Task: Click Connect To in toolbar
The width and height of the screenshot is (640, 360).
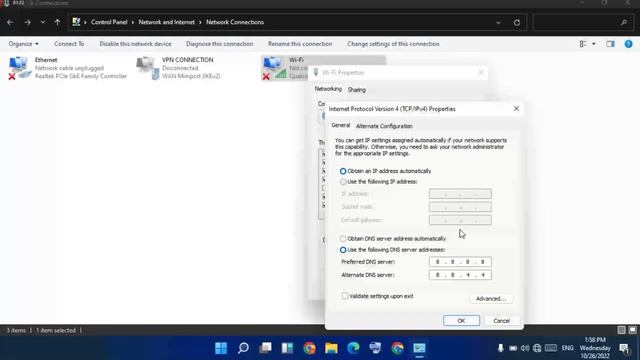Action: click(x=69, y=44)
